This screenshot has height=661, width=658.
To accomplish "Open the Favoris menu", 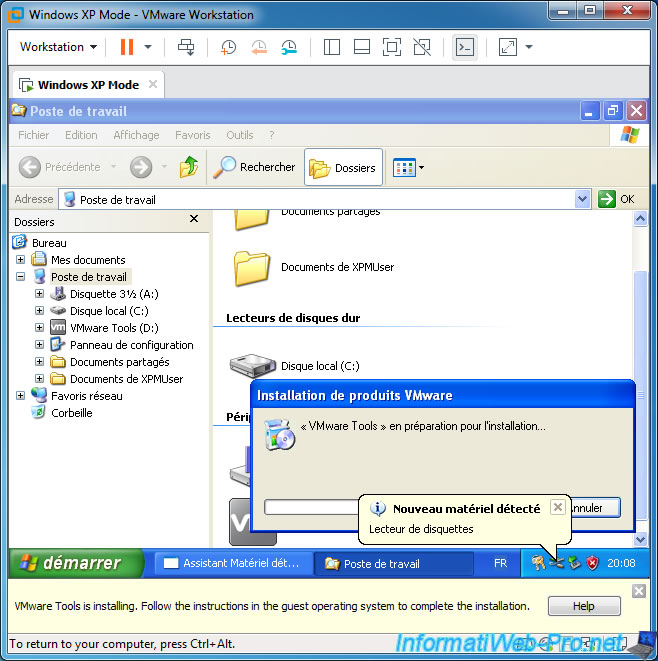I will click(193, 135).
